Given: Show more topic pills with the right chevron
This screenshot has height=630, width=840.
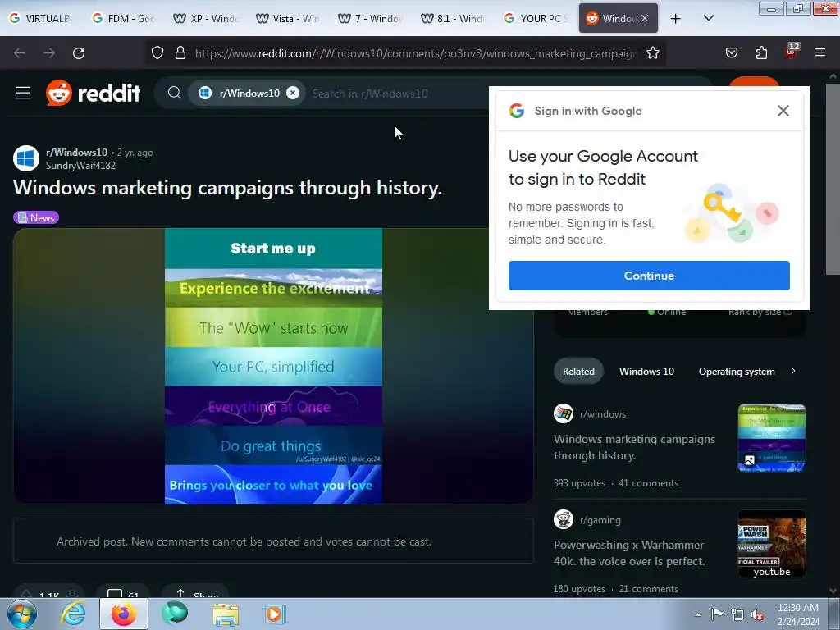Looking at the screenshot, I should coord(793,371).
